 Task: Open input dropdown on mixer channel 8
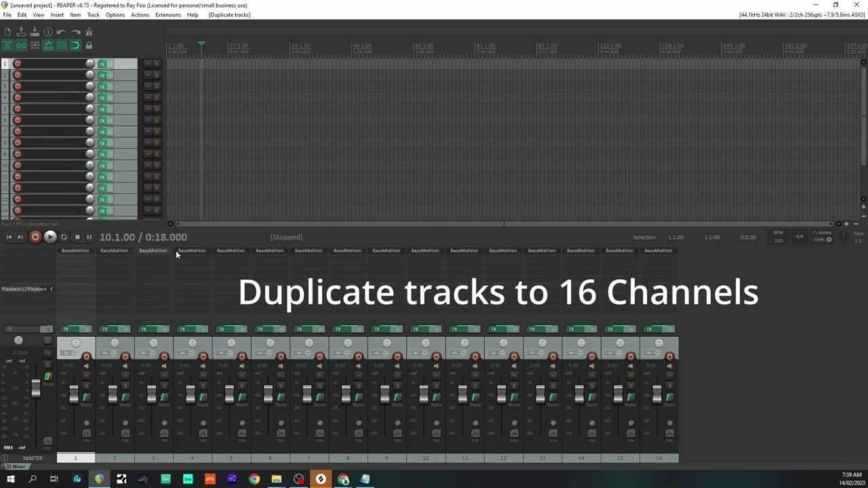340,352
